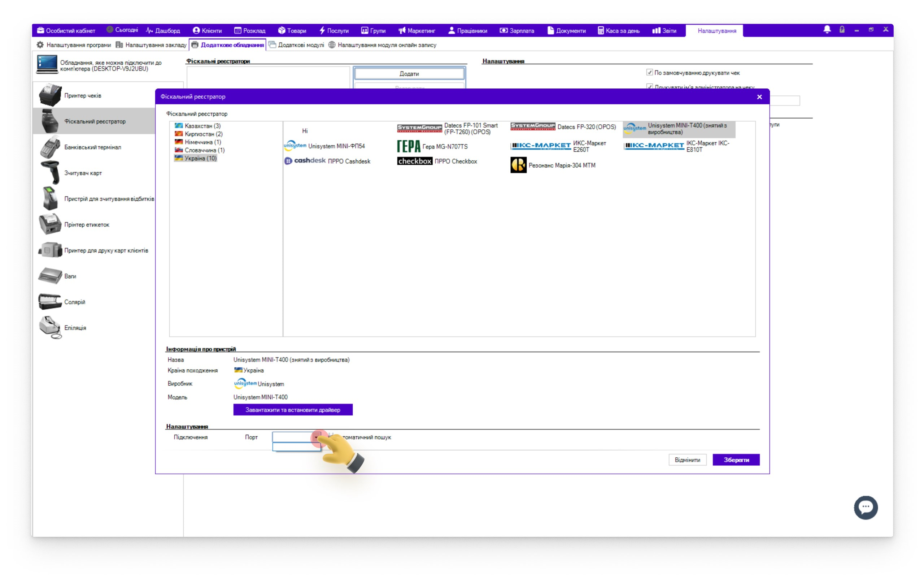This screenshot has width=924, height=578.
Task: Click the Додати button
Action: [x=409, y=73]
